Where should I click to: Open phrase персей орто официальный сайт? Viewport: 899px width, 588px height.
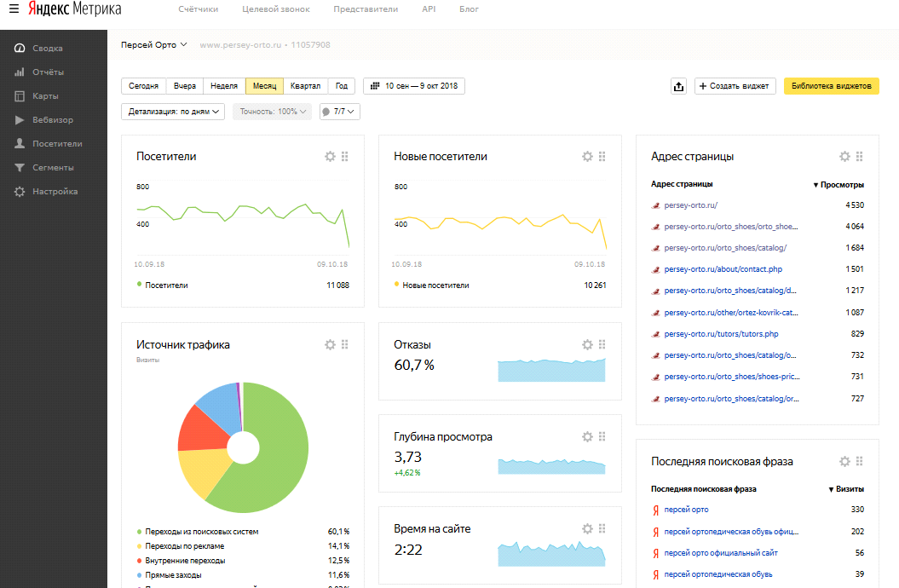tap(721, 553)
